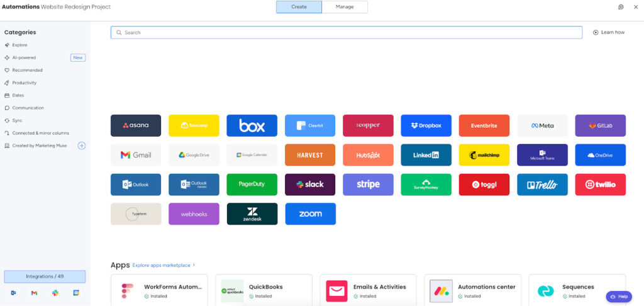Open the Toggl integration tile
644x306 pixels.
pos(484,184)
